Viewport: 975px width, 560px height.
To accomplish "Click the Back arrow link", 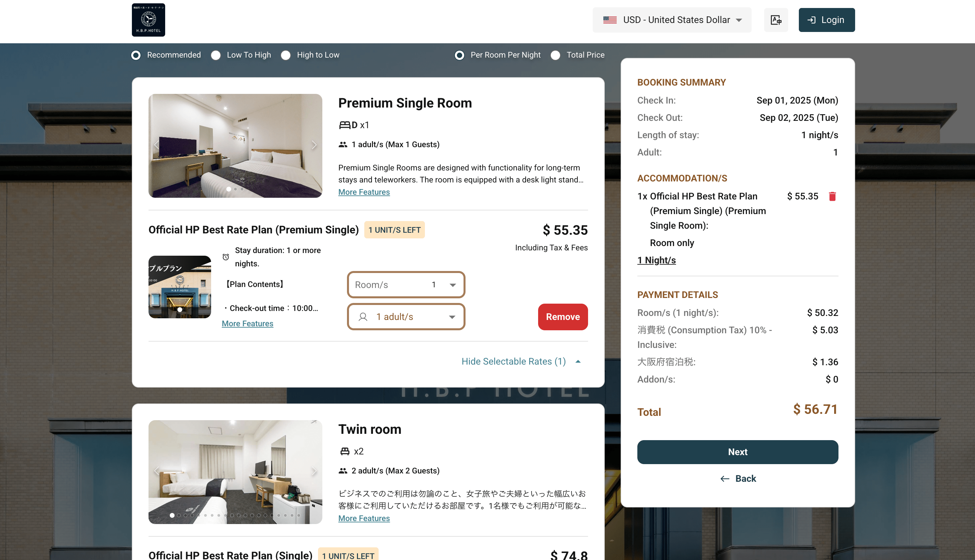I will pos(738,478).
